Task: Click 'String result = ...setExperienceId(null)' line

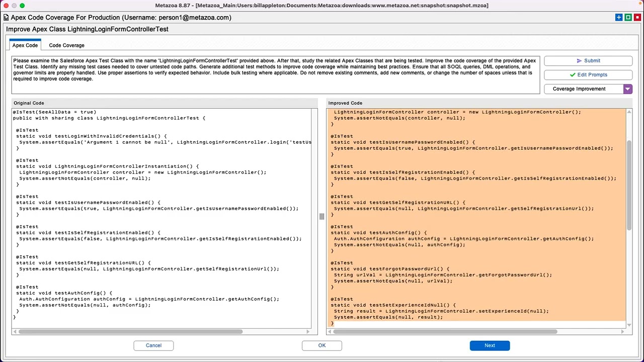Action: point(441,311)
